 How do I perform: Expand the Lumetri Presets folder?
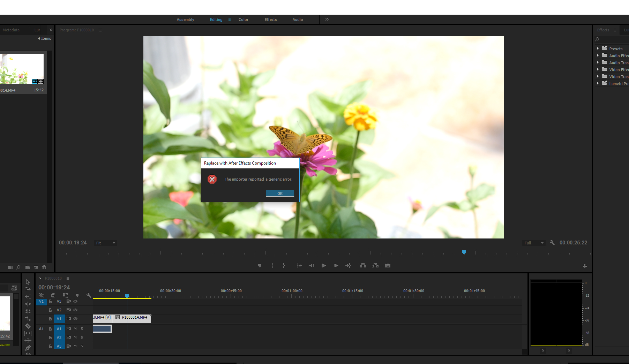pos(598,83)
